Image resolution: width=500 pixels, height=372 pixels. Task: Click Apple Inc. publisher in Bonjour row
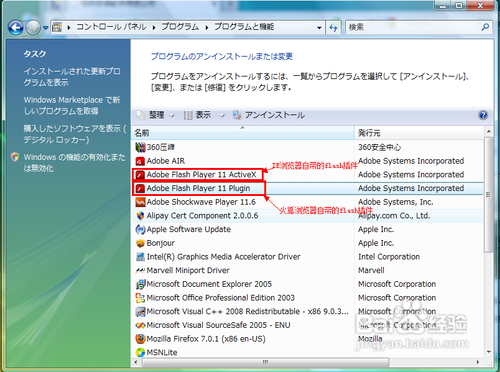click(x=376, y=243)
